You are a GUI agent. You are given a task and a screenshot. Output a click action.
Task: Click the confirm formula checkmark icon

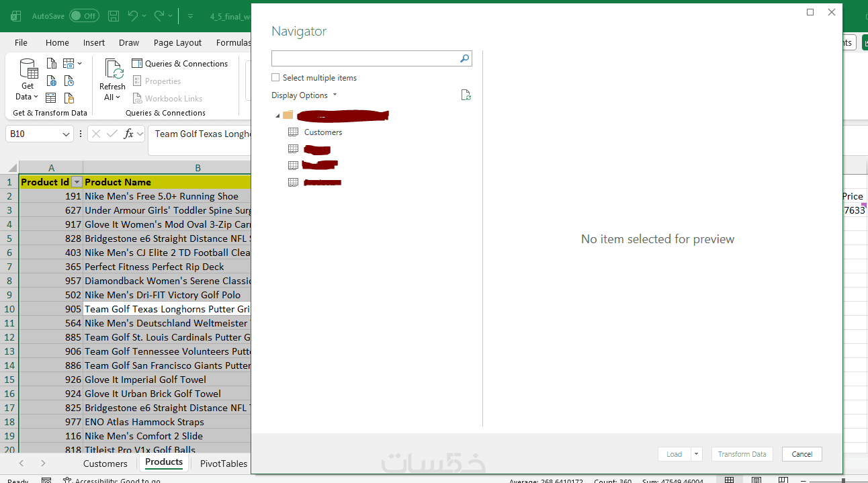point(112,134)
